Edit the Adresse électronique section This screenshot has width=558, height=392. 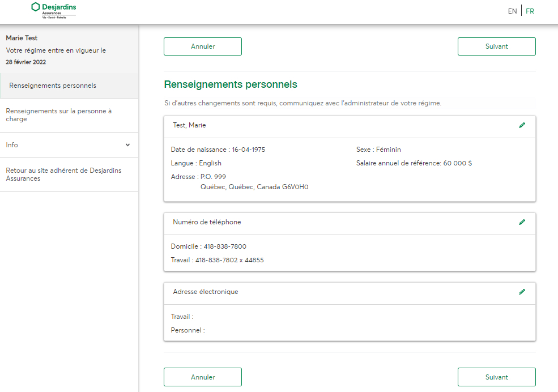522,292
